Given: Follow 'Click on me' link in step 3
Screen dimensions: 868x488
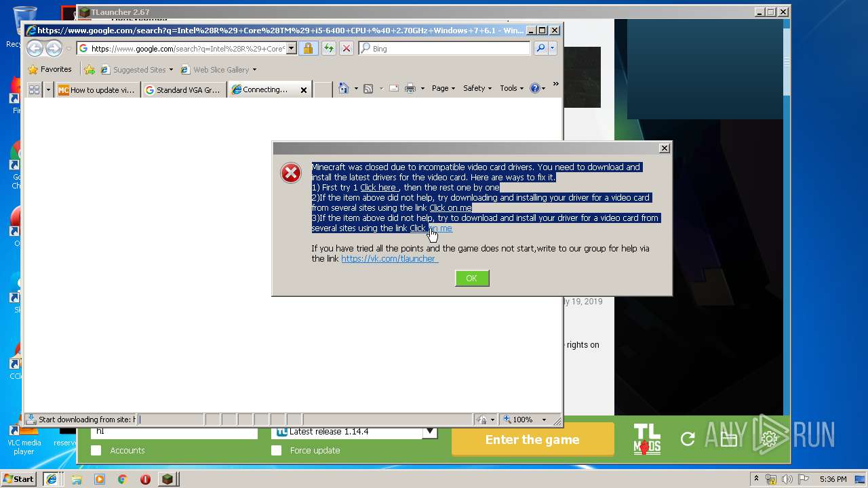Looking at the screenshot, I should 431,228.
